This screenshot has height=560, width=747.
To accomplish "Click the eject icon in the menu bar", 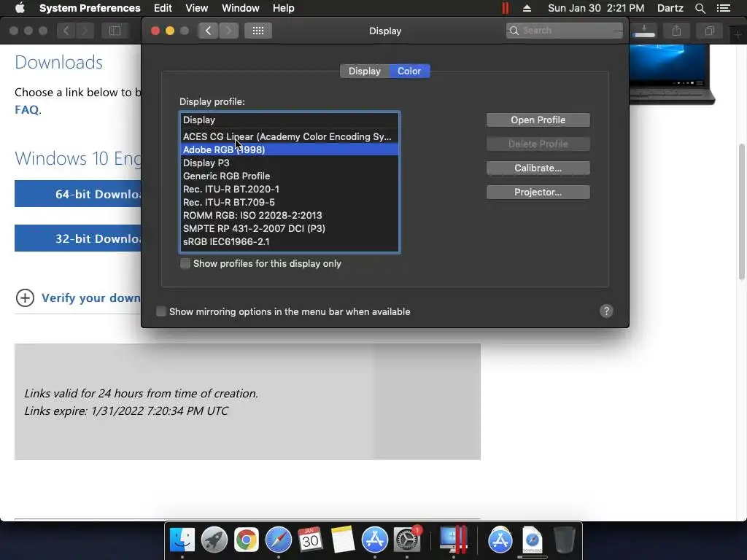I will [527, 8].
